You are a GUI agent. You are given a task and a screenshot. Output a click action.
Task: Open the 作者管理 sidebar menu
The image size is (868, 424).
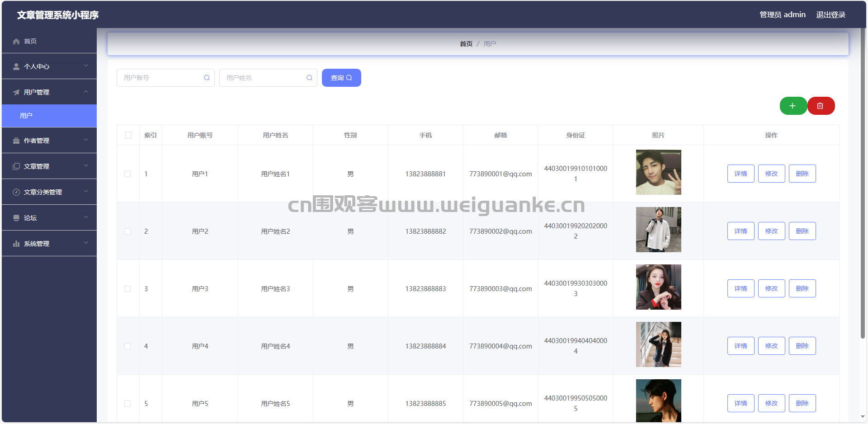(x=49, y=141)
